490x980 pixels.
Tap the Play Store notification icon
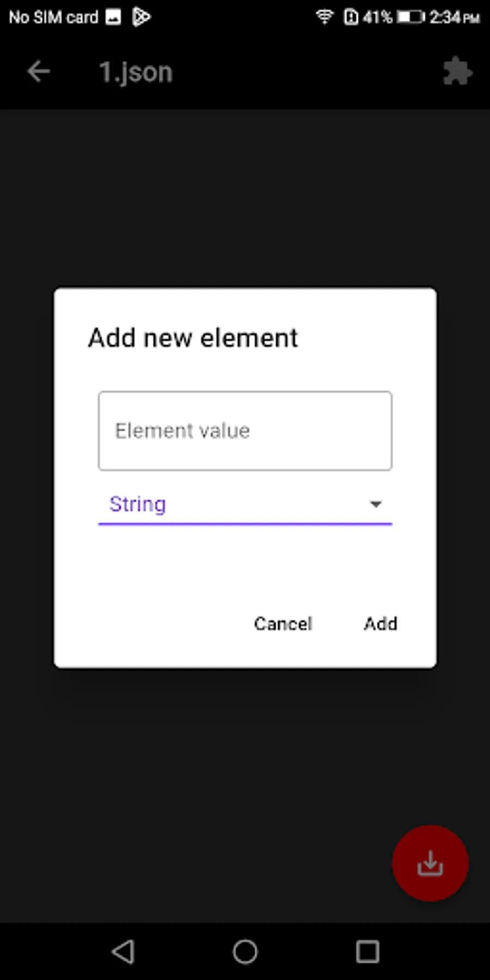pyautogui.click(x=141, y=17)
